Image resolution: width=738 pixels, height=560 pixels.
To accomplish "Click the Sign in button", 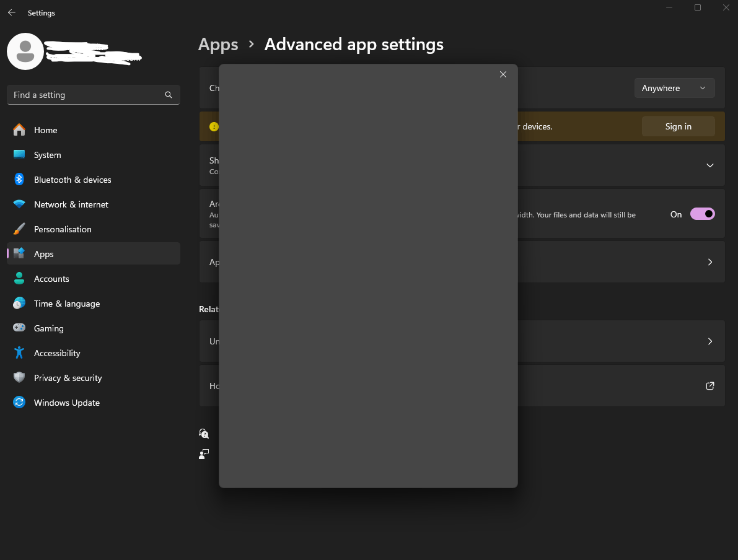I will click(x=679, y=126).
